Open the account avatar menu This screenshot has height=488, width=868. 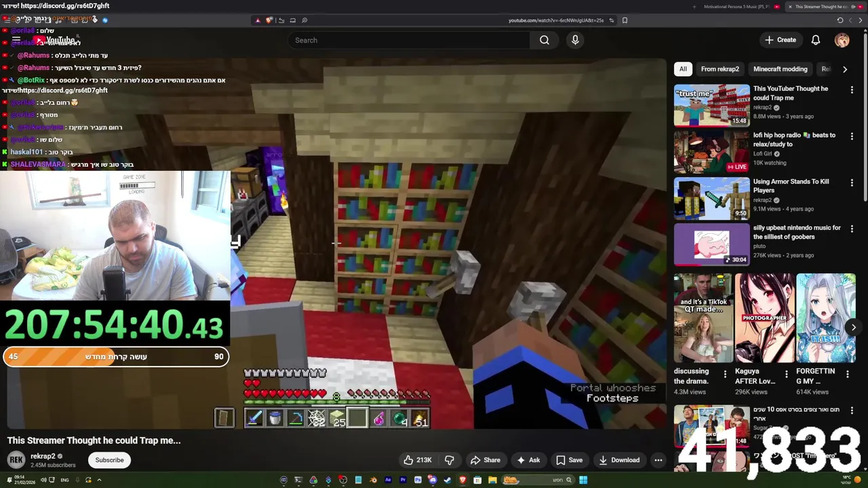click(x=842, y=40)
